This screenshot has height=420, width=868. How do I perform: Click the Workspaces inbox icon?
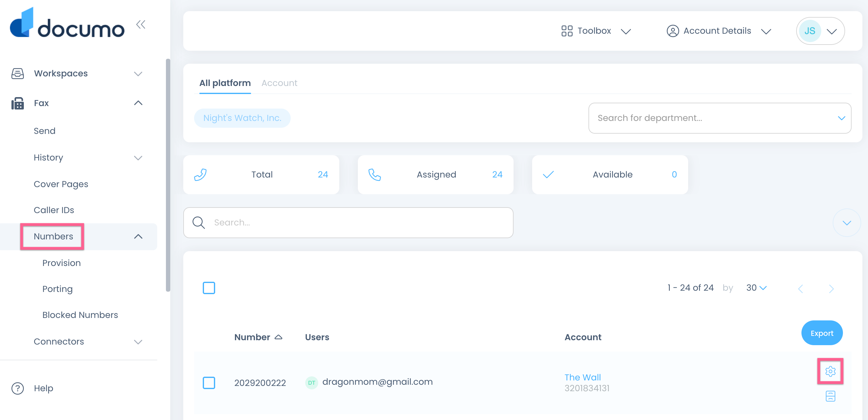[18, 73]
